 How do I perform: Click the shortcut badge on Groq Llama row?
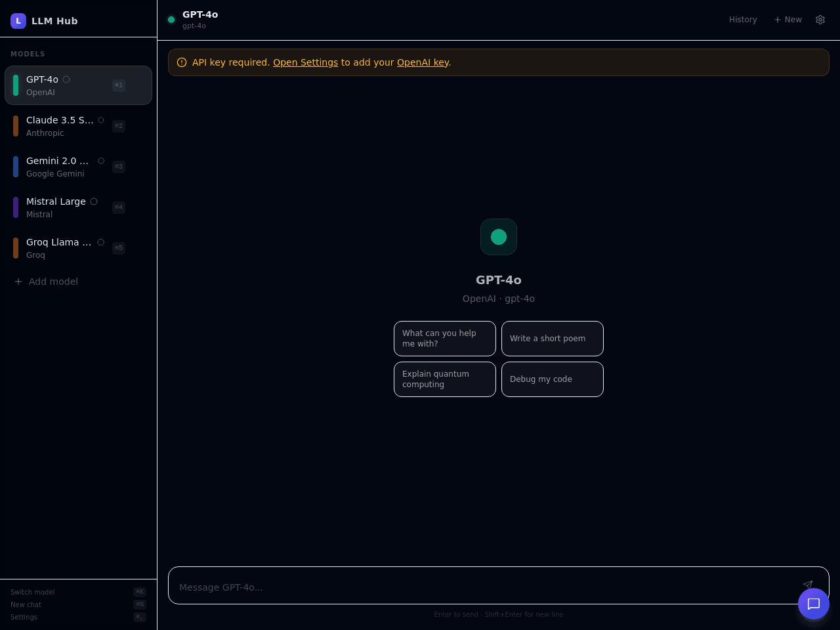(x=119, y=248)
